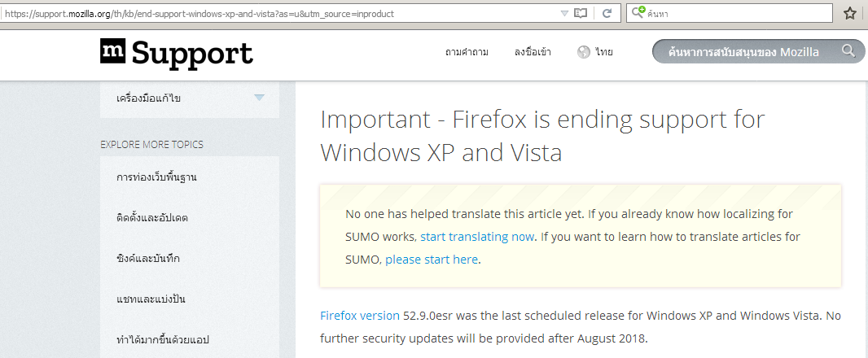Open the ถามคำถาม menu item
The height and width of the screenshot is (358, 868).
467,52
